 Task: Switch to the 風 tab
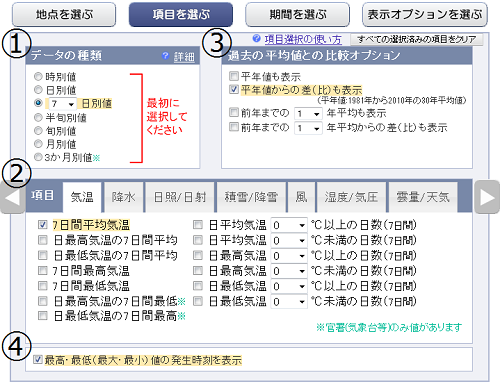coord(302,197)
